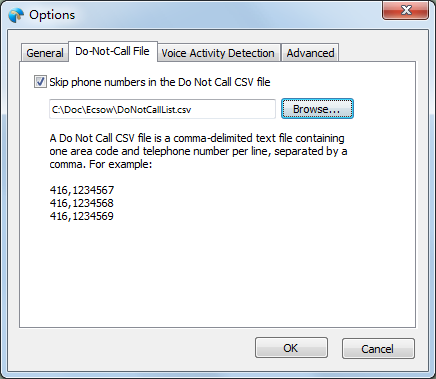Image resolution: width=436 pixels, height=379 pixels.
Task: Confirm settings with OK button
Action: 291,348
